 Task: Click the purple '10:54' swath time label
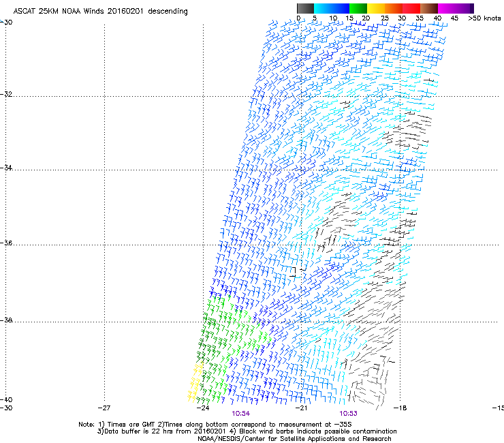click(x=240, y=414)
